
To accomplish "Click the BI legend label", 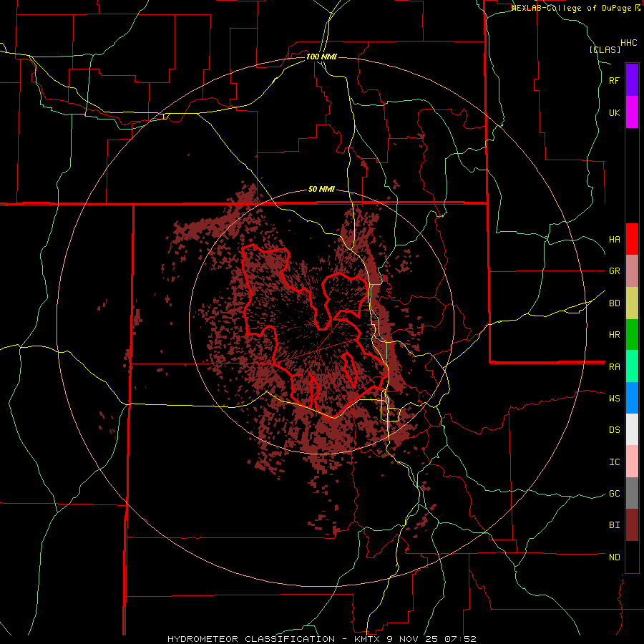I will [615, 525].
